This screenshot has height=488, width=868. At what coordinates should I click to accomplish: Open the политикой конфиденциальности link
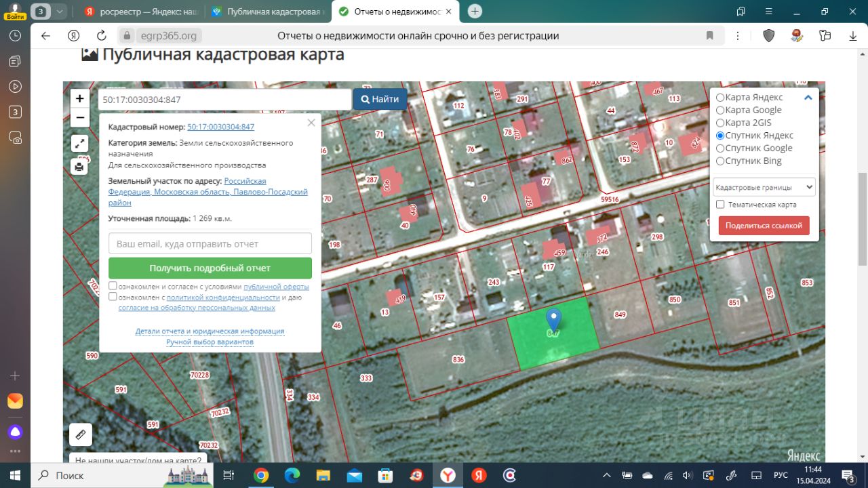coord(223,298)
